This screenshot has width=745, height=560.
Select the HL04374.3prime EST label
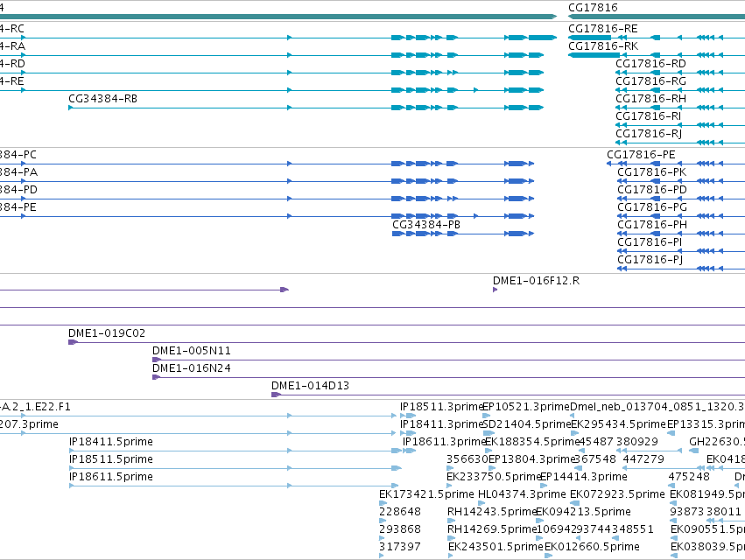click(522, 494)
